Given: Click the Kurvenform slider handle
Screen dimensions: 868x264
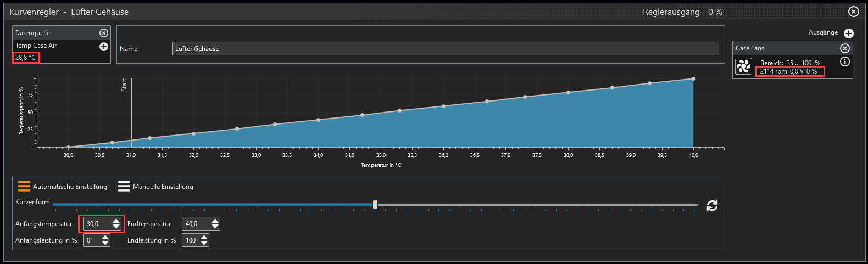Looking at the screenshot, I should (x=375, y=205).
